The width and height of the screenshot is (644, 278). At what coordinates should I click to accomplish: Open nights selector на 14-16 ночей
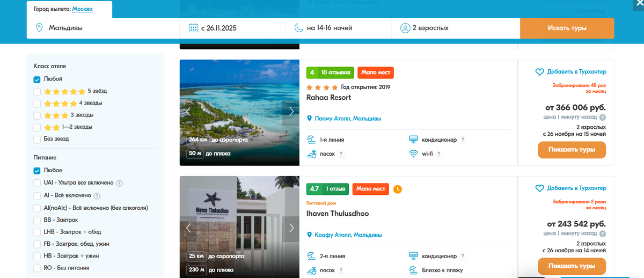pos(338,28)
